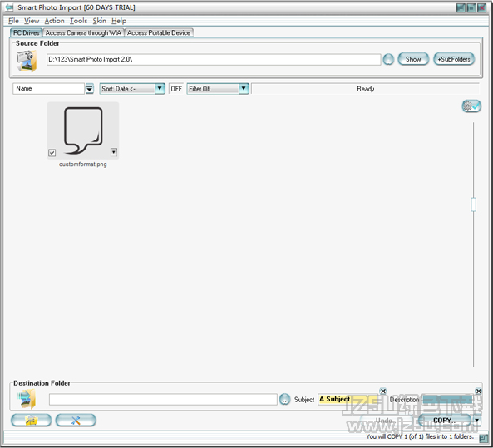493x448 pixels.
Task: Click the destination folder path field
Action: (163, 399)
